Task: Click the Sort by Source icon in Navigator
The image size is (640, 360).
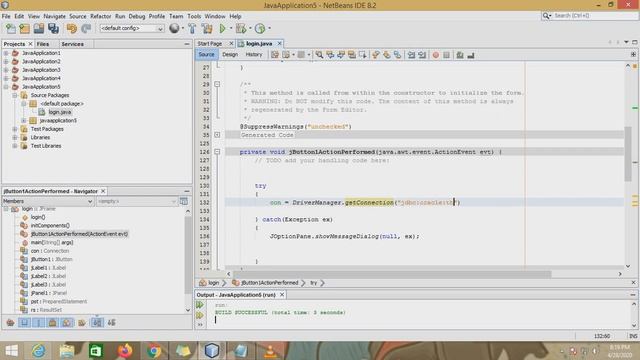Action: pyautogui.click(x=111, y=322)
